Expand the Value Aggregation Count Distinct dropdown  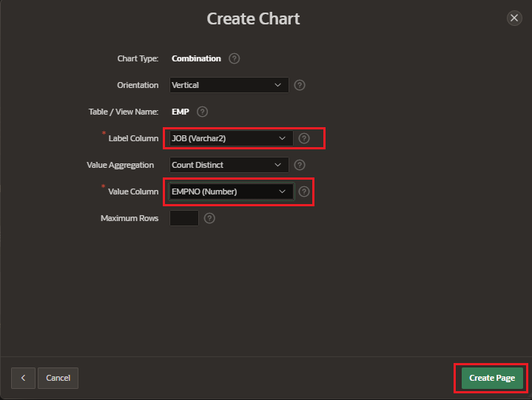pyautogui.click(x=229, y=165)
